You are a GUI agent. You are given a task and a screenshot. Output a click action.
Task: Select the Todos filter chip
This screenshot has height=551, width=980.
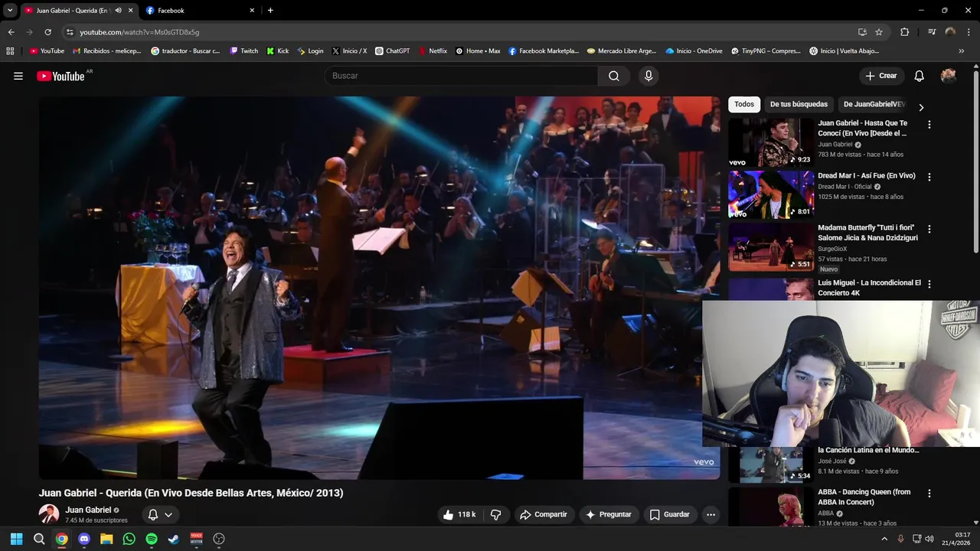744,104
